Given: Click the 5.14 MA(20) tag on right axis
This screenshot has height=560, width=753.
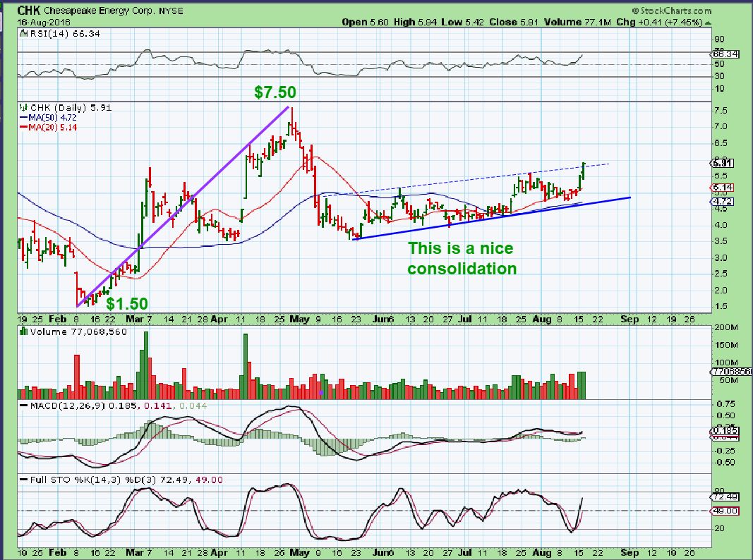Looking at the screenshot, I should [722, 188].
